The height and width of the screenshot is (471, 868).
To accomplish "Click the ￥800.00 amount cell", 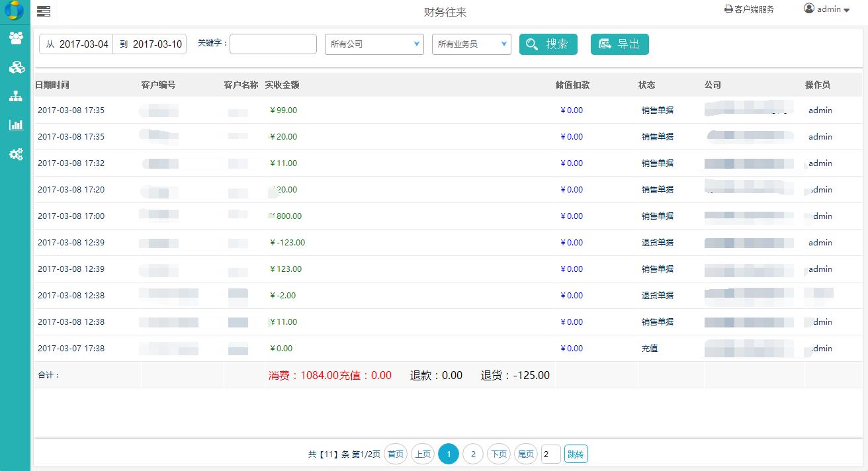I will pos(286,216).
